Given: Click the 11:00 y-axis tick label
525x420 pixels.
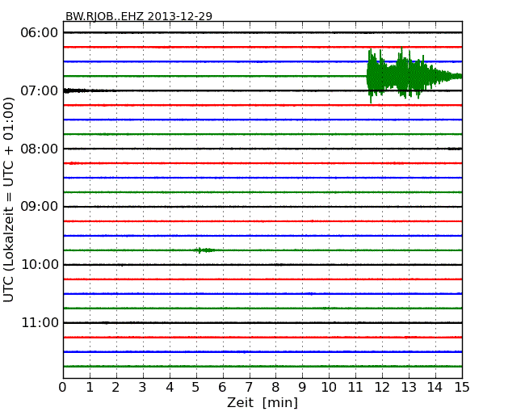Looking at the screenshot, I should pyautogui.click(x=40, y=322).
